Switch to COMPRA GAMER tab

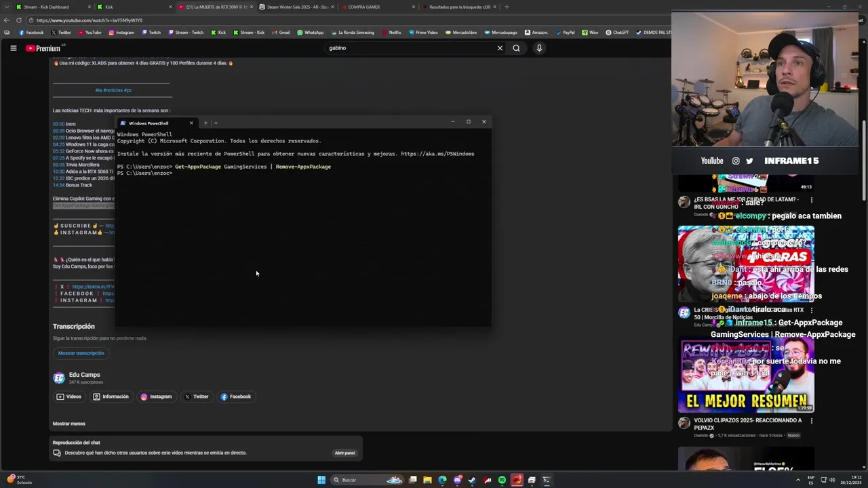[376, 7]
